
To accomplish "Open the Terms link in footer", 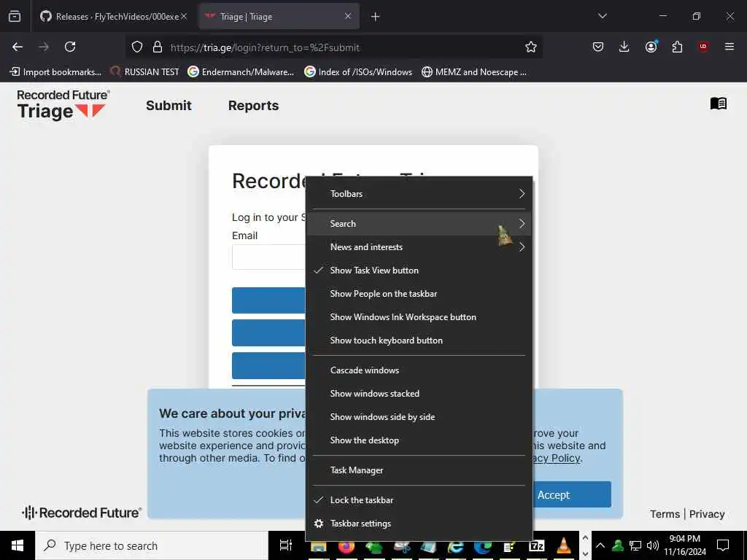I will coord(665,514).
